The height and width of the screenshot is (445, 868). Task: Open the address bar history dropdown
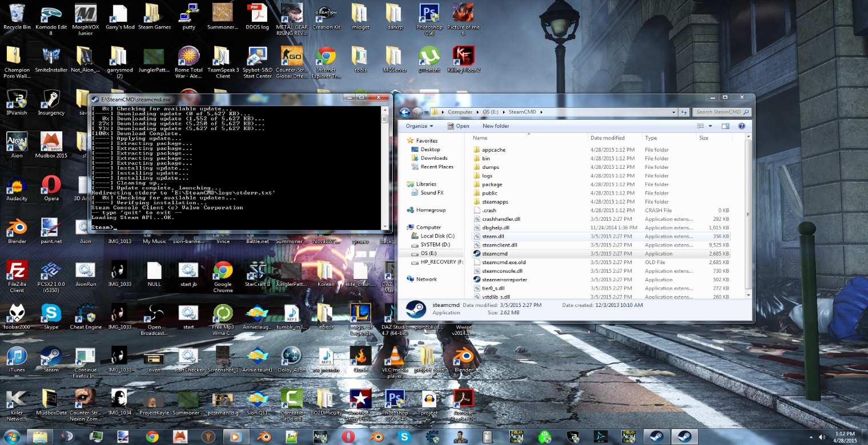(675, 112)
